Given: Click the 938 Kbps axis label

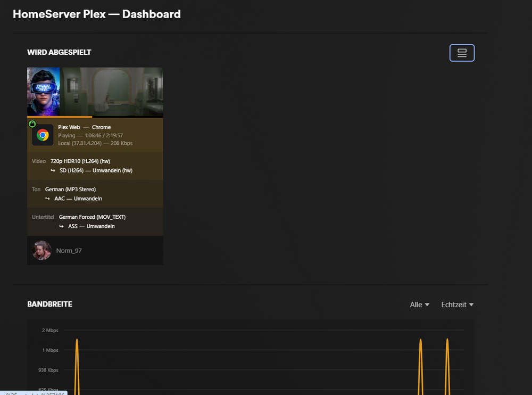Looking at the screenshot, I should tap(48, 370).
